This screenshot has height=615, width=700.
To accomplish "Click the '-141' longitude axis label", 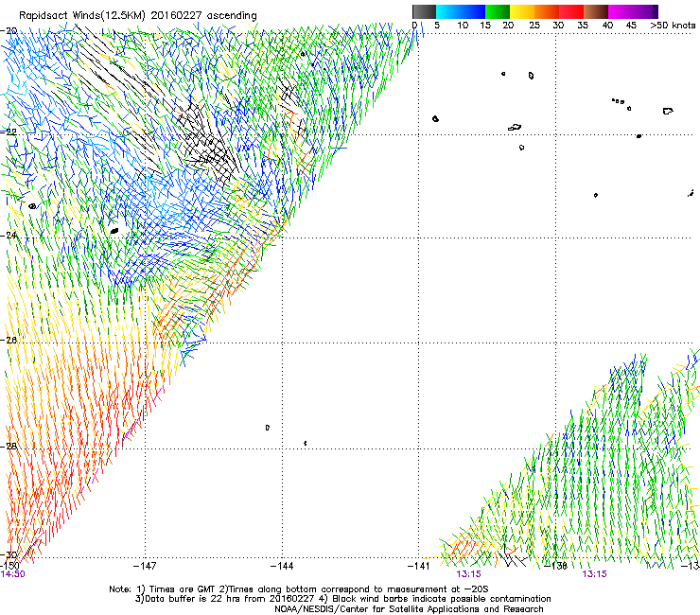I will (x=419, y=566).
